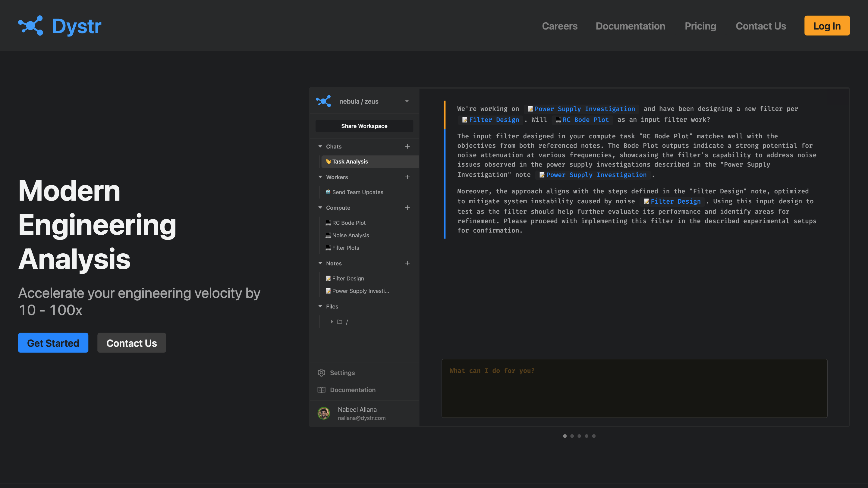Click the Share Workspace button
Image resolution: width=868 pixels, height=488 pixels.
(364, 126)
